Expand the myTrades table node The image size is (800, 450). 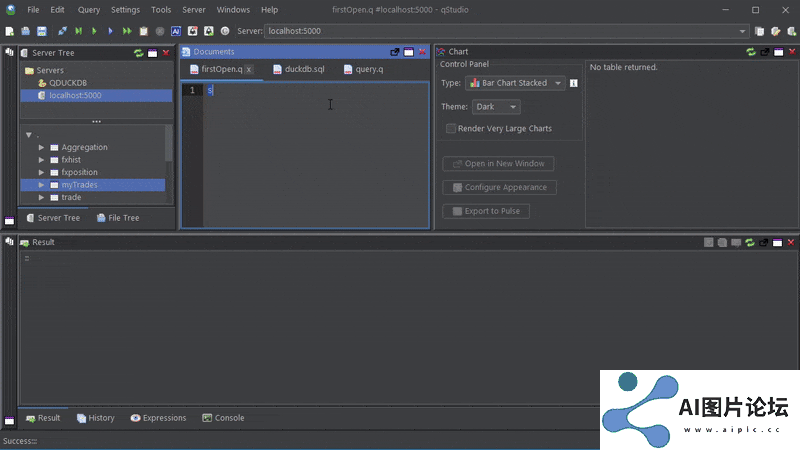41,185
